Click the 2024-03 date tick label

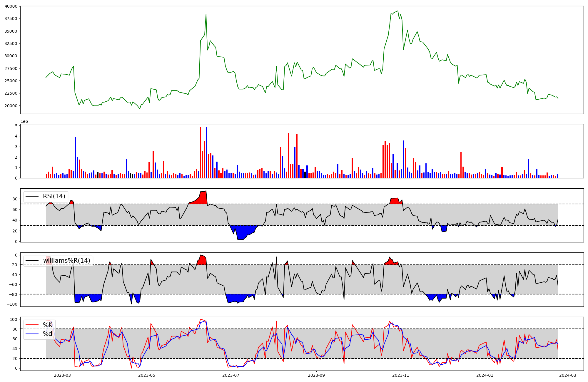pyautogui.click(x=568, y=375)
